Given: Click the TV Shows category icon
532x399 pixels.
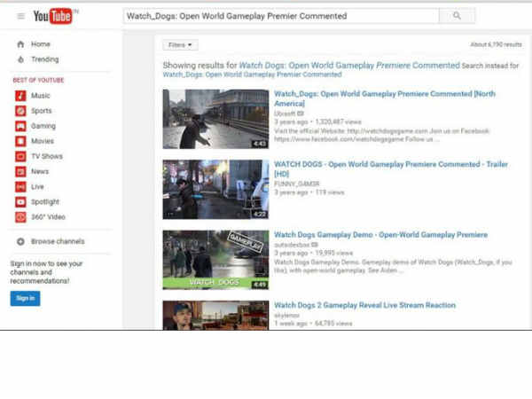Looking at the screenshot, I should click(x=20, y=156).
